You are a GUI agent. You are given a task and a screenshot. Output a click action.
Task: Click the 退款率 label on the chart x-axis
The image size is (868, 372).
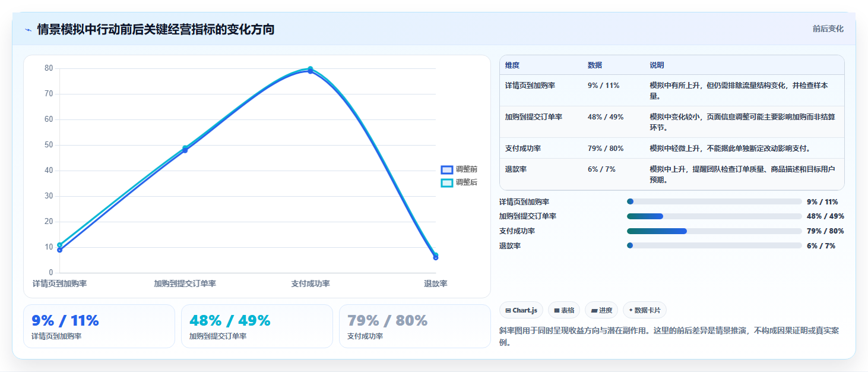tap(436, 283)
